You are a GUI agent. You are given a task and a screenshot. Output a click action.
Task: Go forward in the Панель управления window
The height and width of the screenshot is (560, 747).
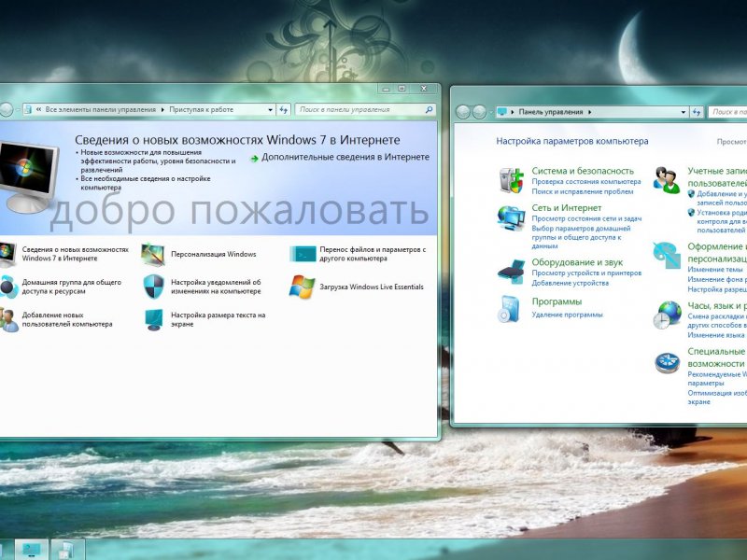point(479,112)
